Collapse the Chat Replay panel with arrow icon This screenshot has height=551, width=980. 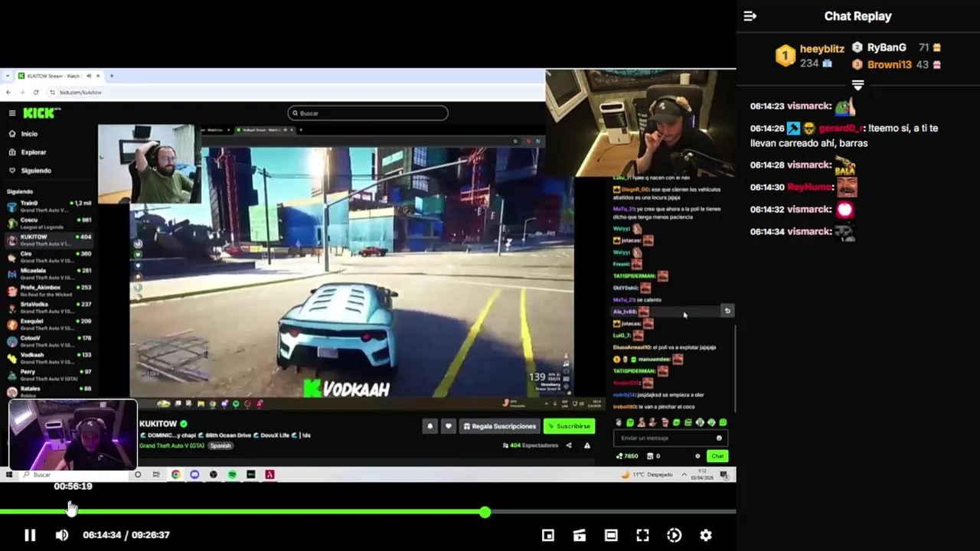(750, 16)
